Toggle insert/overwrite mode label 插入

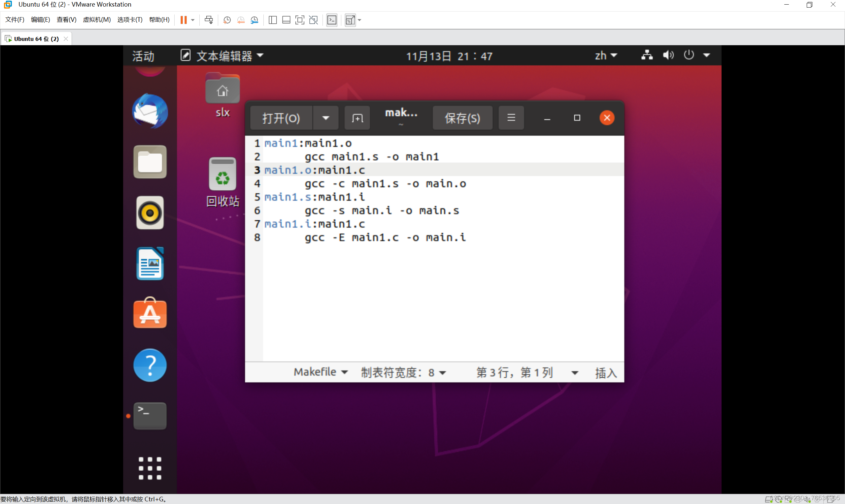[x=606, y=373]
